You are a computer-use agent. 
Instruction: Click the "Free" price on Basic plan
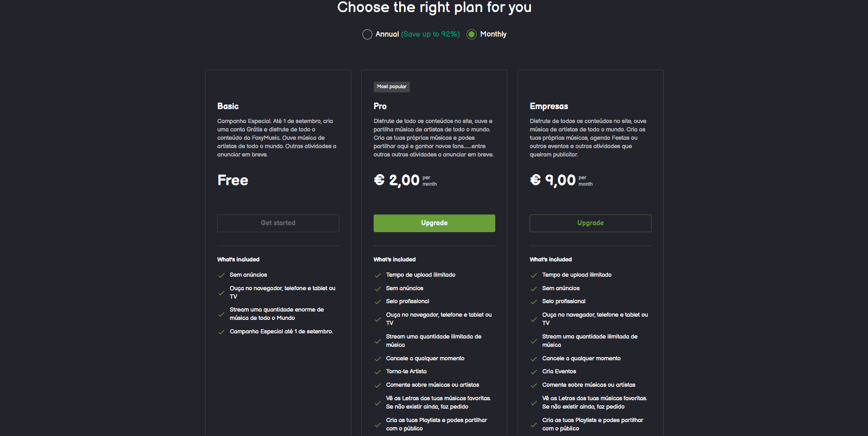coord(233,180)
